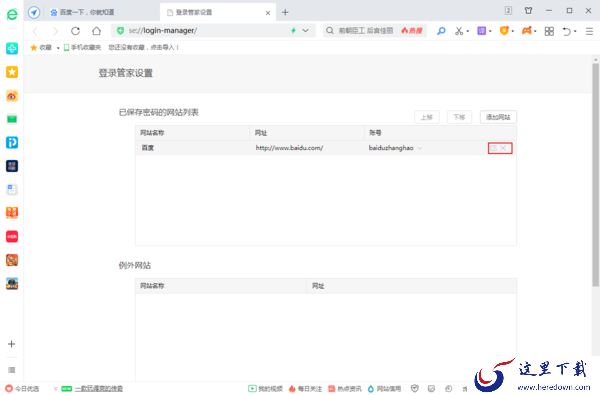This screenshot has width=600, height=395.
Task: Open 热点资讯 in status bar
Action: click(345, 388)
